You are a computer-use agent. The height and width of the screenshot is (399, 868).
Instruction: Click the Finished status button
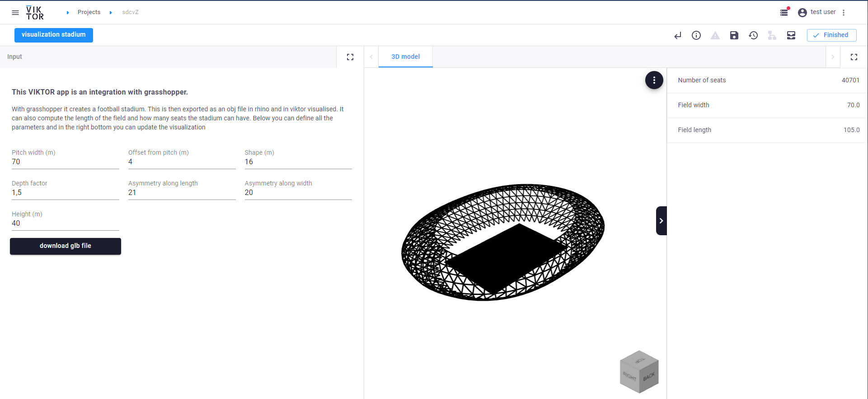832,35
